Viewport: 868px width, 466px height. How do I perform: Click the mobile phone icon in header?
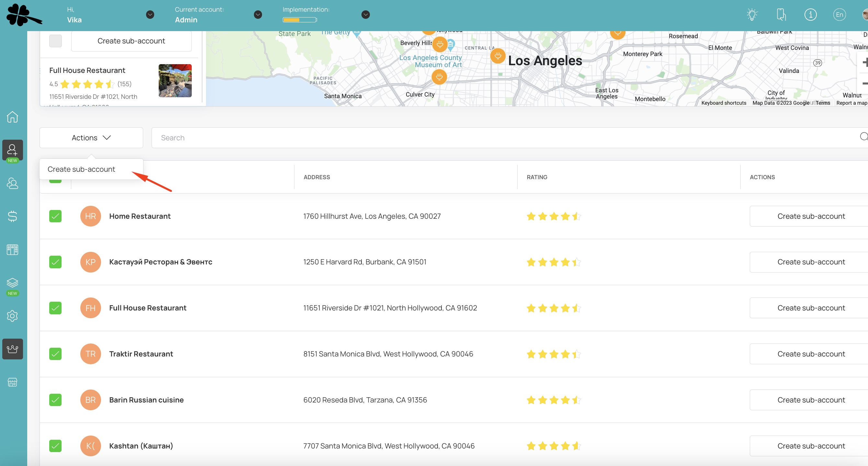tap(781, 15)
